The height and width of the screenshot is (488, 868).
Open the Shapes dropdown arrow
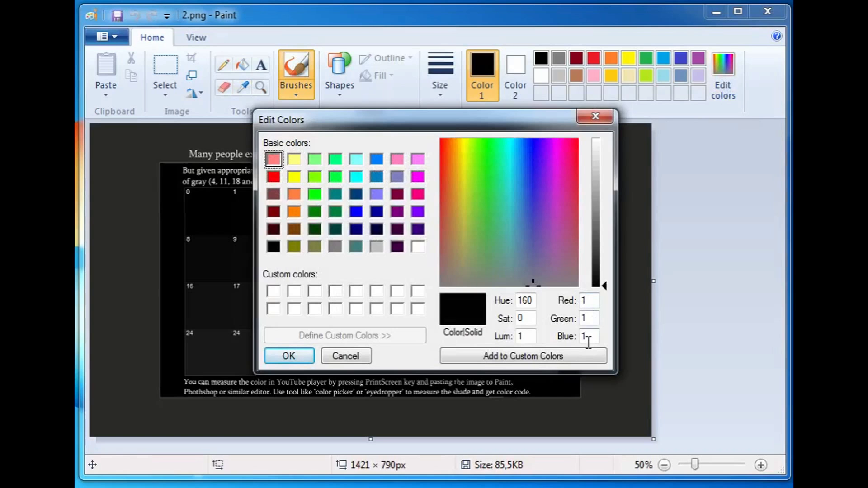point(340,94)
